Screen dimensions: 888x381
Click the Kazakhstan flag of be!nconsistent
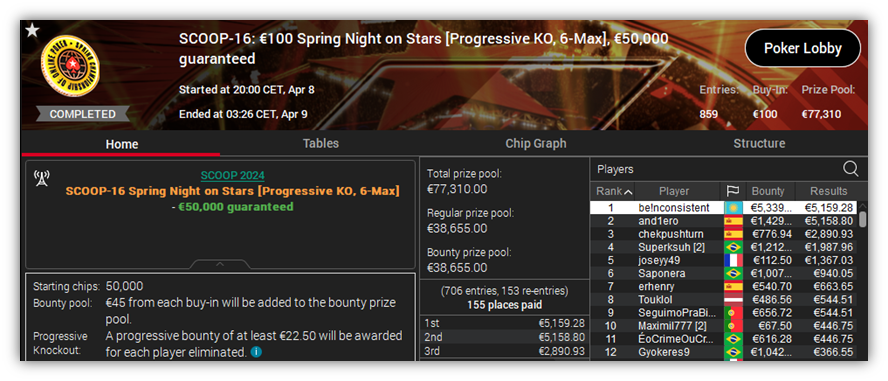pos(733,208)
